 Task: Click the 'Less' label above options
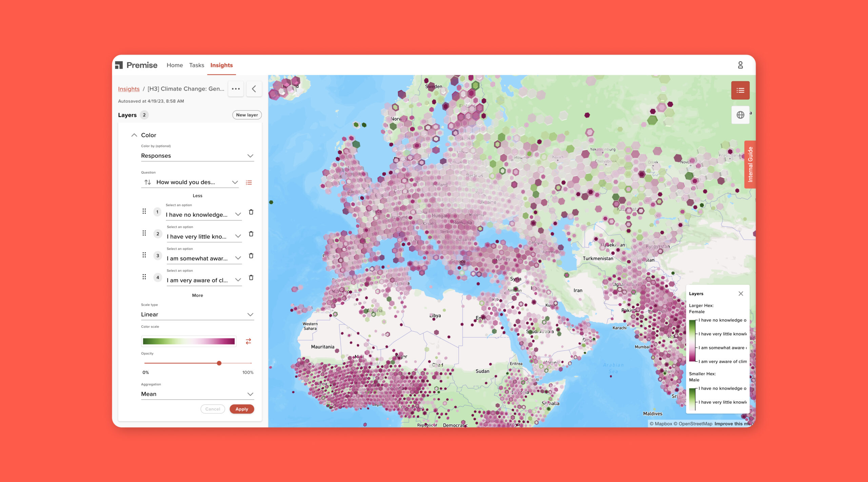click(x=197, y=196)
